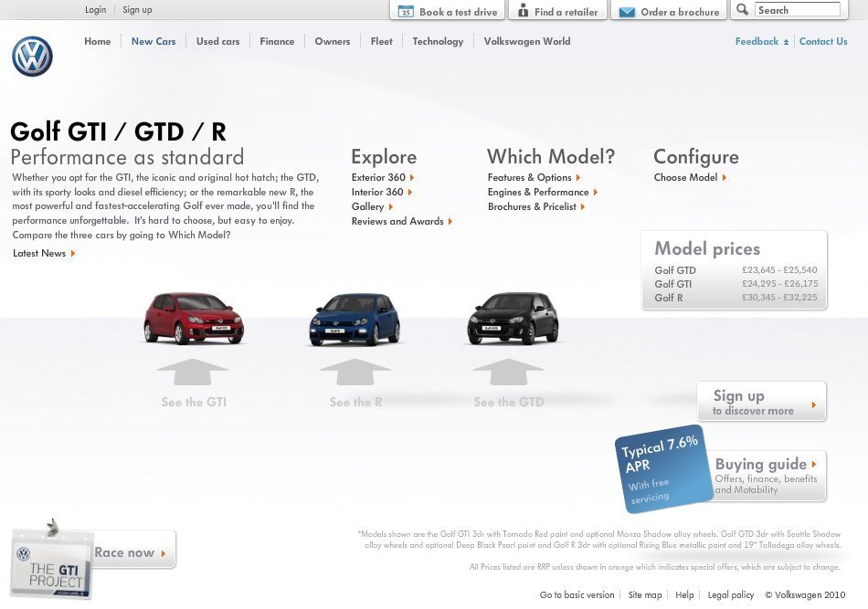Click the calendar icon for test drive
The width and height of the screenshot is (868, 609).
click(405, 12)
